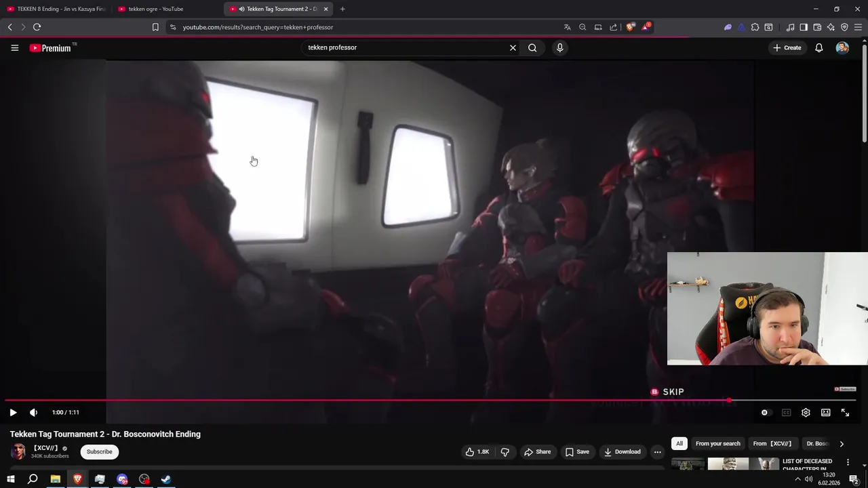Open the Brave VPN shield icon

pos(844,27)
